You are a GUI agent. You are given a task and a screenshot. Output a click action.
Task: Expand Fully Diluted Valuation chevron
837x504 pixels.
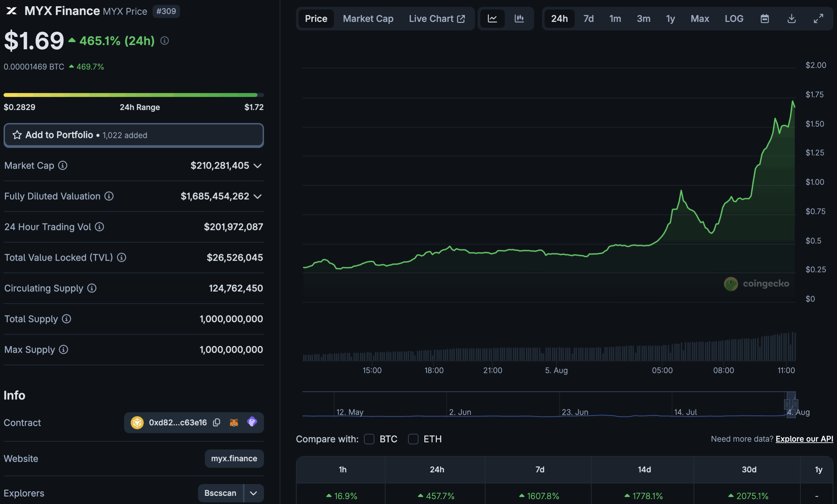[x=258, y=197]
